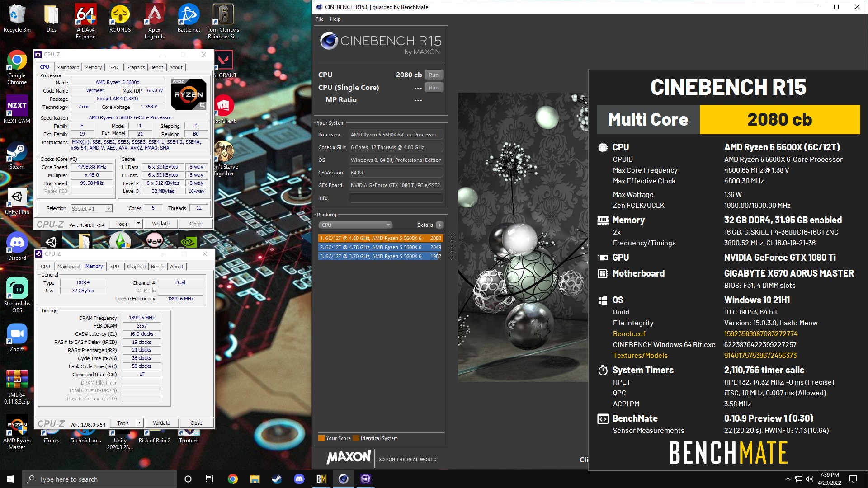Viewport: 868px width, 488px height.
Task: Select ranking entry scoring 2049
Action: click(381, 247)
